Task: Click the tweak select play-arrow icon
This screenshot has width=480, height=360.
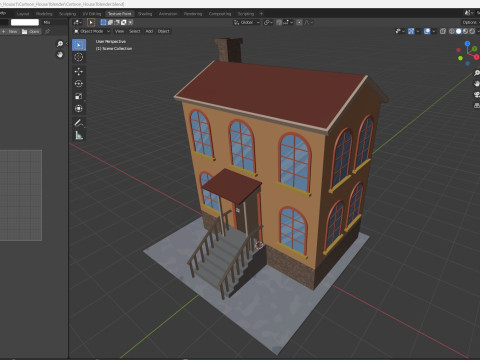Action: pos(91,22)
